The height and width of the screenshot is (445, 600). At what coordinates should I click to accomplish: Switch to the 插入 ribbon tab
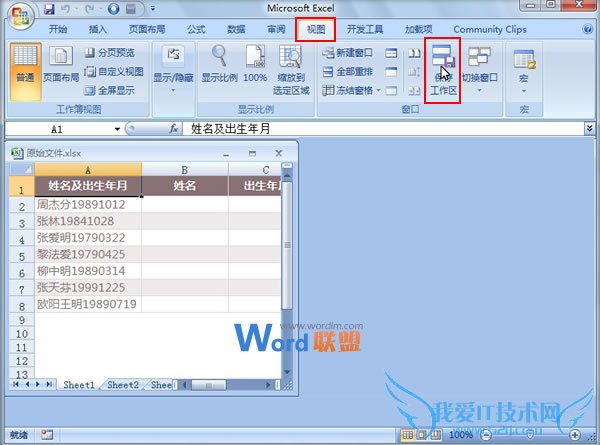[x=98, y=29]
